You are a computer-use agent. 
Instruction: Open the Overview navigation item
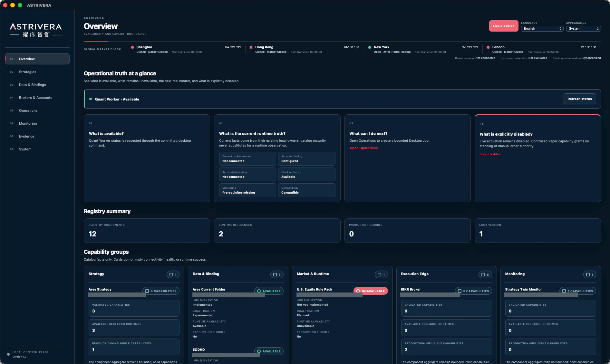(37, 59)
